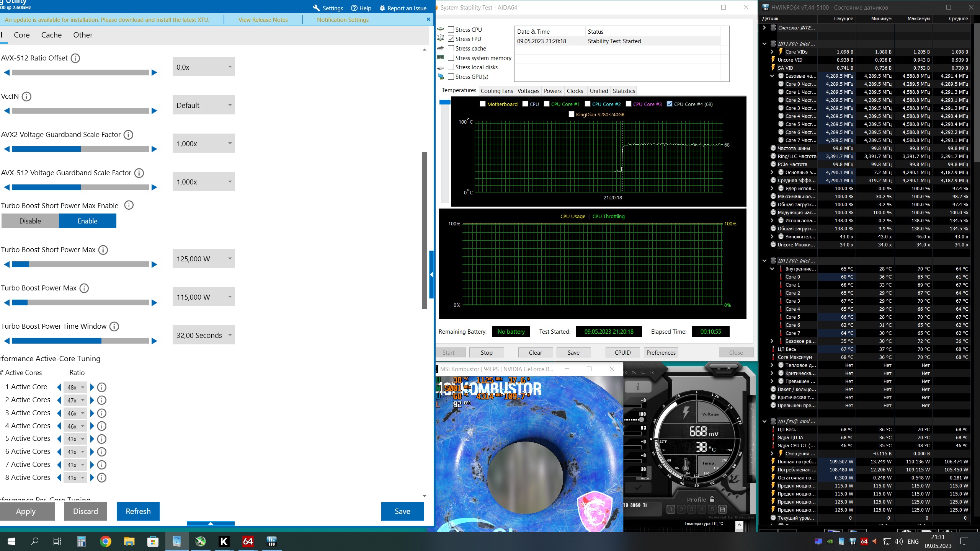Click right arrow of Turbo Boost Power Max slider
This screenshot has width=980, height=551.
(155, 303)
